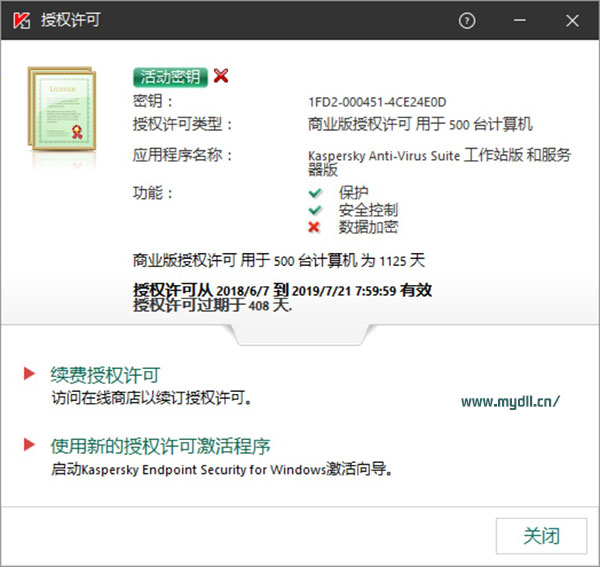Click the window title 授权许可

coord(71,20)
